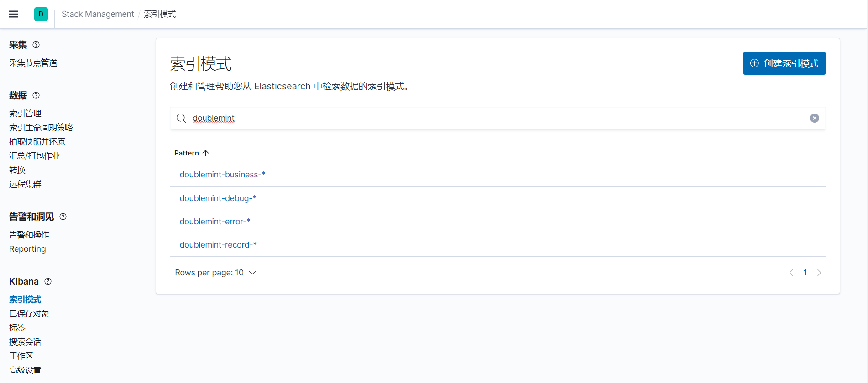Open 汇总/打包作业 in sidebar

pyautogui.click(x=35, y=155)
